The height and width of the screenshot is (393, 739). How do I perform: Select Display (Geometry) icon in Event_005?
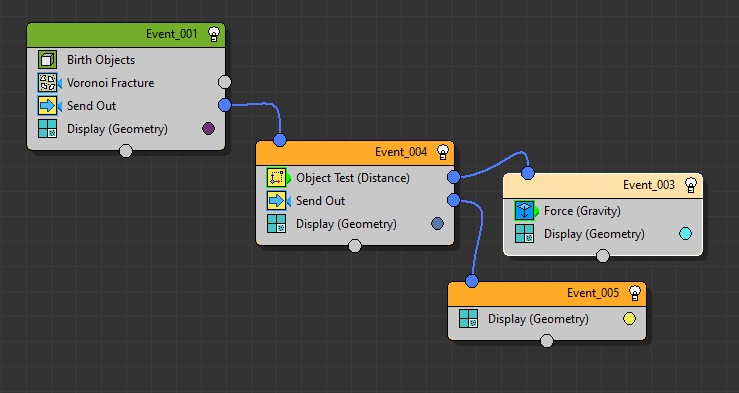point(468,319)
